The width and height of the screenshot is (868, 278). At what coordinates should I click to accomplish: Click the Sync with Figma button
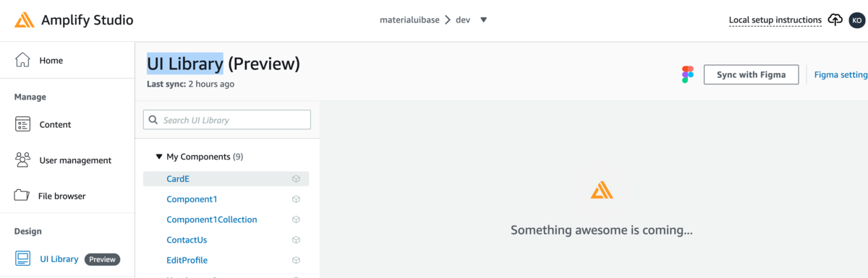pyautogui.click(x=751, y=74)
